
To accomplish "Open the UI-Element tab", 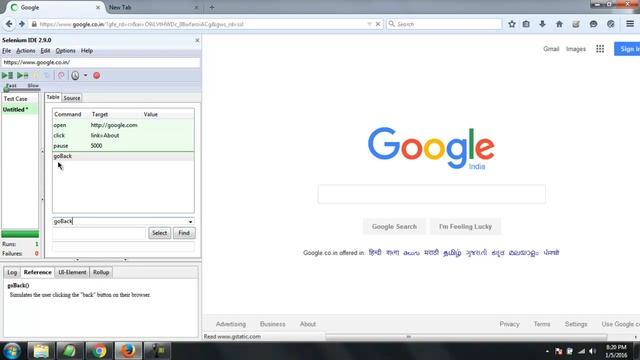I will (72, 272).
